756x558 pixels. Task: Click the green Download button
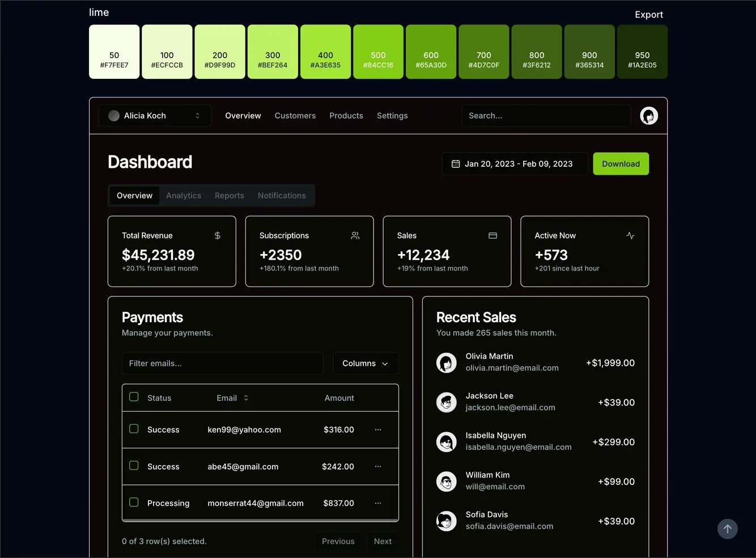point(621,164)
